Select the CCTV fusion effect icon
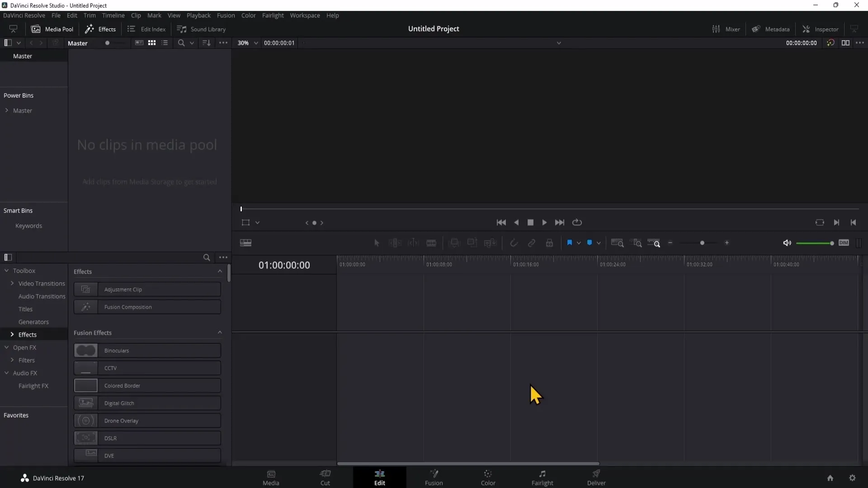Screen dimensions: 868x488 pos(85,368)
